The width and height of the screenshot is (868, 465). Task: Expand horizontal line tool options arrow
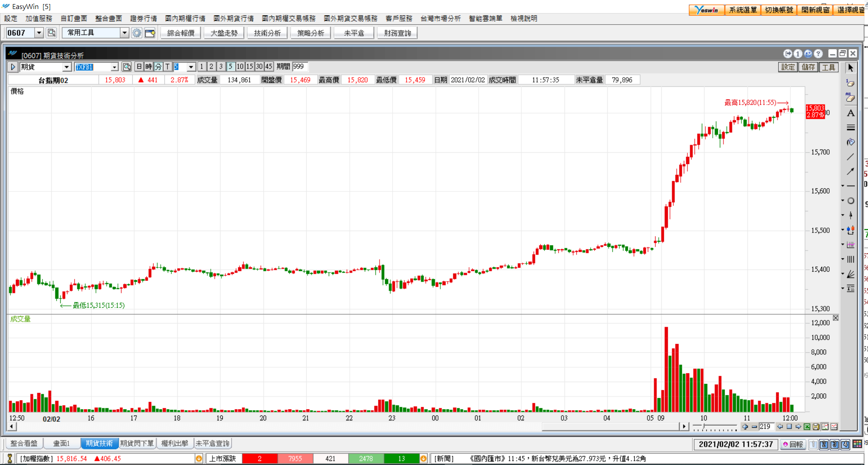tap(843, 186)
